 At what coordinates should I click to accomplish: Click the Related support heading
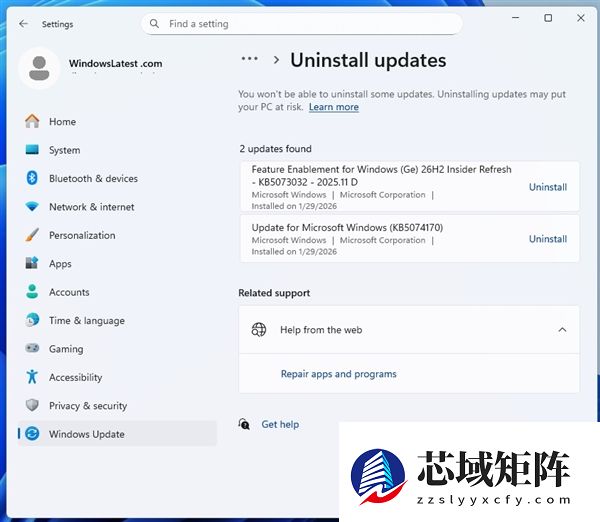point(274,293)
